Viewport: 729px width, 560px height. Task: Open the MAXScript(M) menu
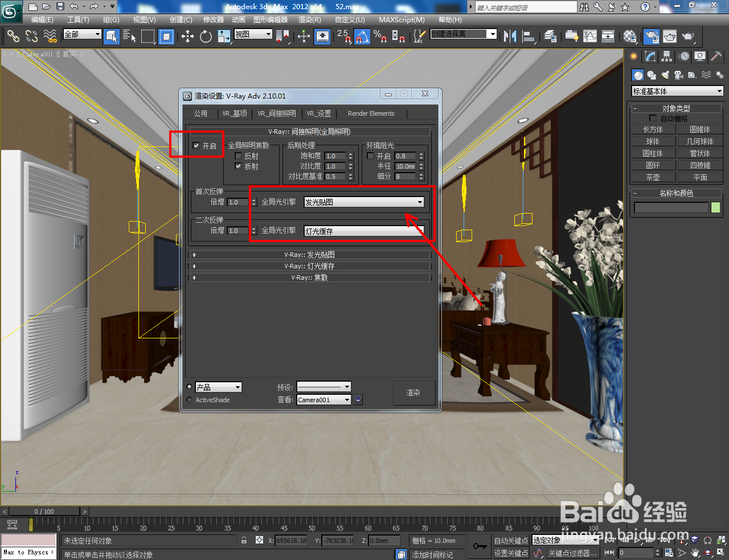pyautogui.click(x=402, y=19)
